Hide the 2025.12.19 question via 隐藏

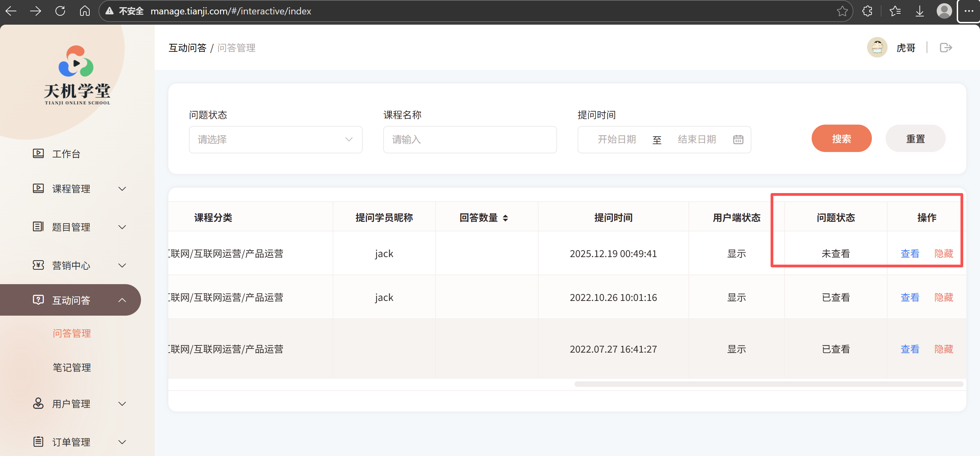point(943,253)
